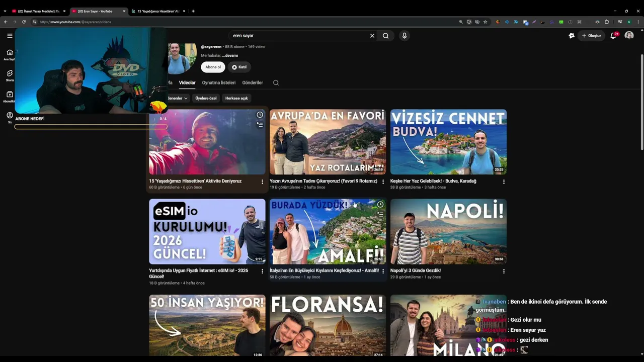644x362 pixels.
Task: Open YouTube notifications bell
Action: coord(613,36)
